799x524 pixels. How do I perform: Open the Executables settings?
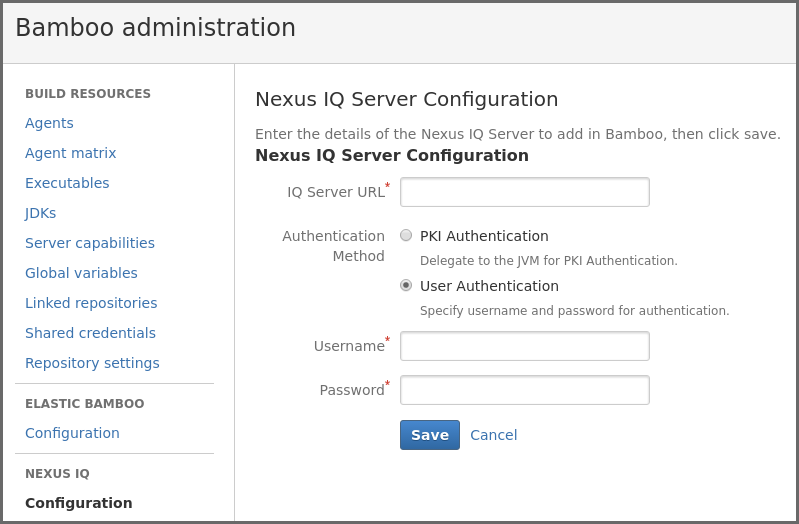67,183
